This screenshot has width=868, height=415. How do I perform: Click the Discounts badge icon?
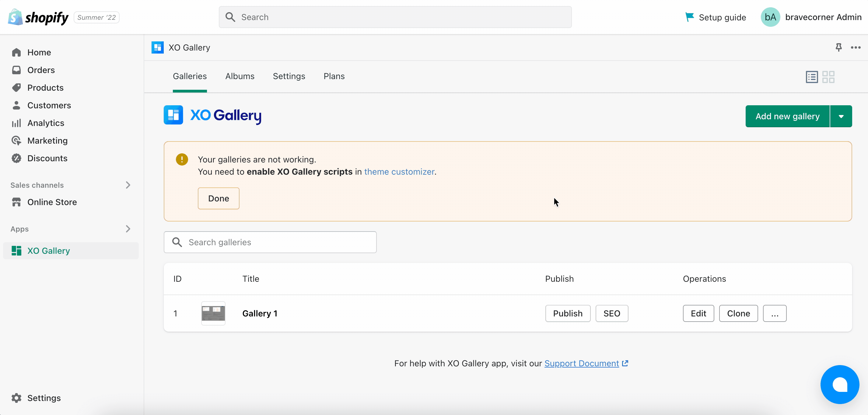pyautogui.click(x=16, y=158)
